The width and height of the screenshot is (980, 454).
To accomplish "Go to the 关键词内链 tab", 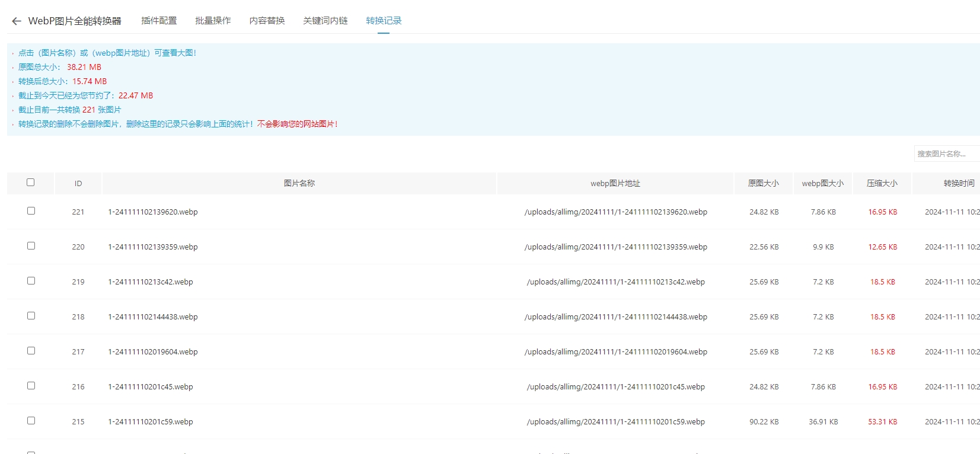I will point(325,21).
